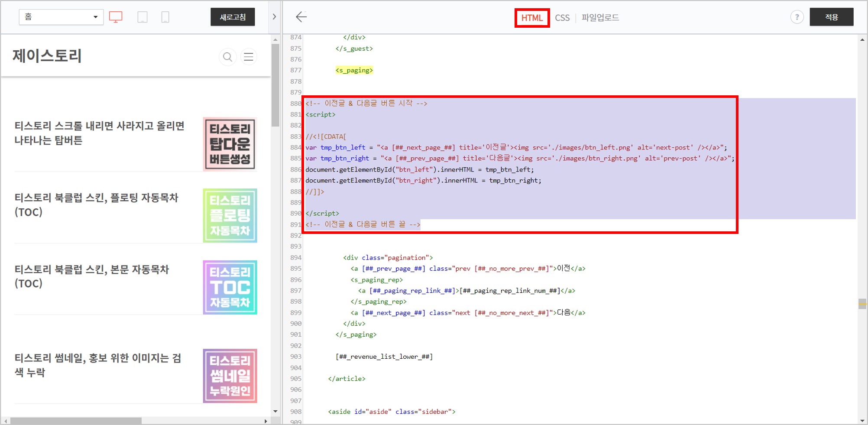Click preview scrollbar up arrow
The image size is (868, 425).
pos(275,39)
